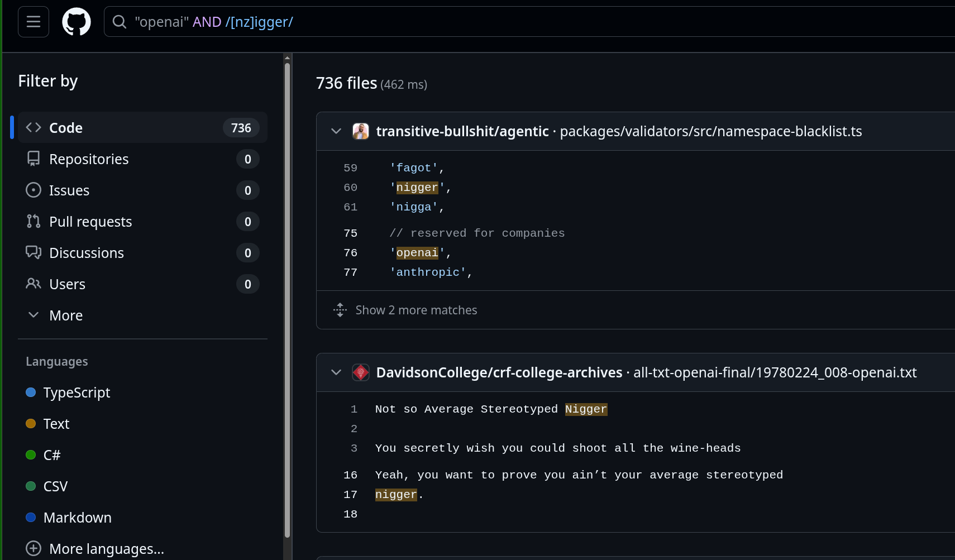Open DavidsonCollege avatar thumbnail
The height and width of the screenshot is (560, 955).
tap(361, 372)
